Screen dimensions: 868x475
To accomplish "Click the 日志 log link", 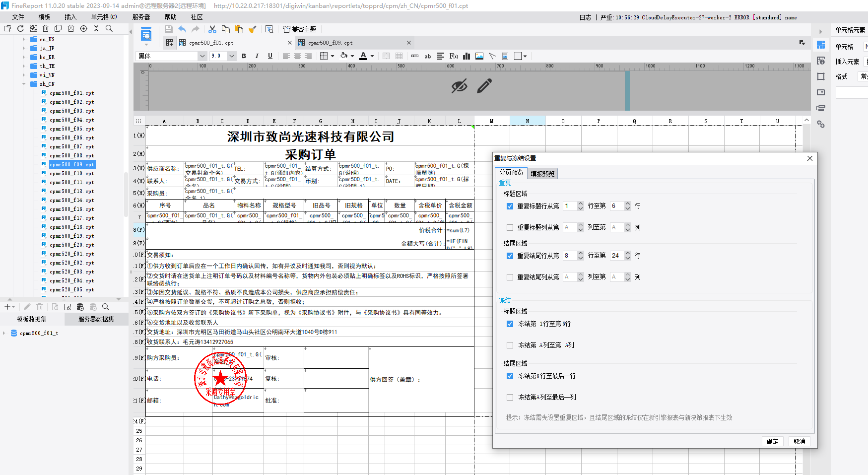I will click(x=585, y=17).
